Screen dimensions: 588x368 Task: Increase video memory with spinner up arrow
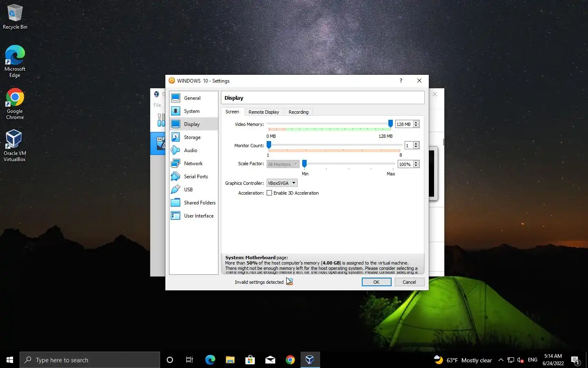click(x=416, y=122)
